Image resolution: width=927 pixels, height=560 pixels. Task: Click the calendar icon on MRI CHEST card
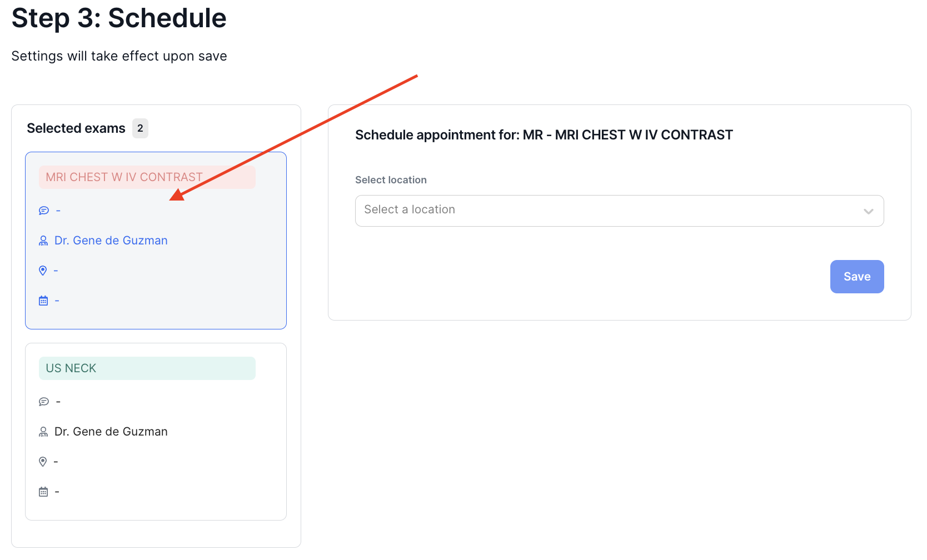[x=43, y=300]
